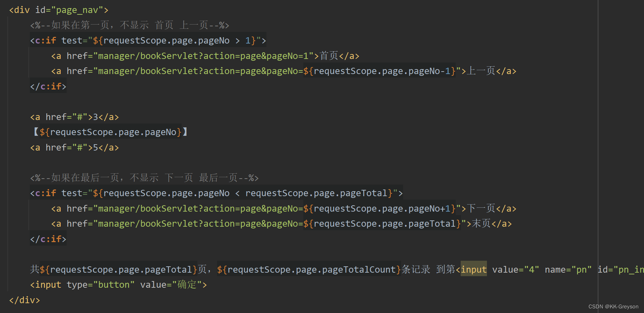Viewport: 644px width, 313px height.
Task: Click the comment about hiding 下一页 最后一页
Action: [x=144, y=178]
